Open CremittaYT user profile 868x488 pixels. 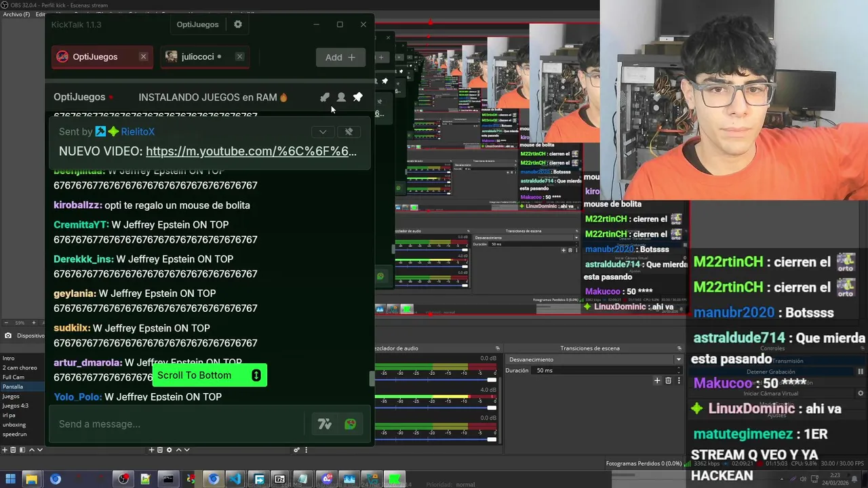[81, 225]
